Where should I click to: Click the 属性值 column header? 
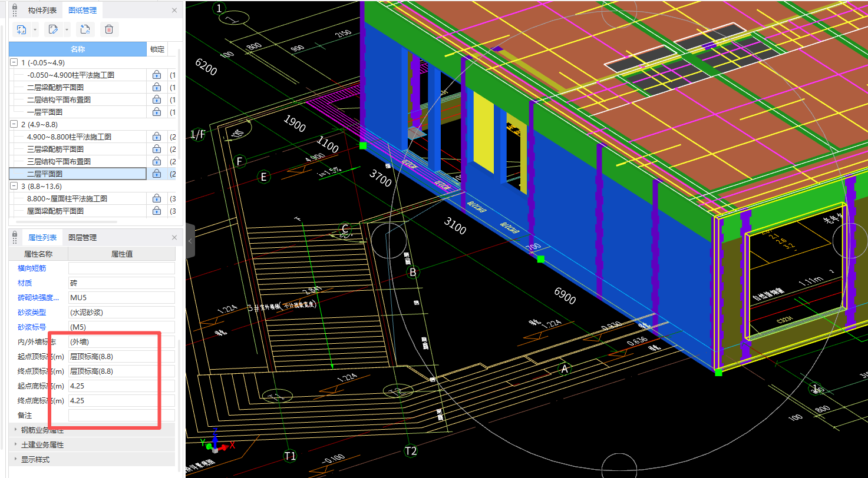click(x=122, y=254)
